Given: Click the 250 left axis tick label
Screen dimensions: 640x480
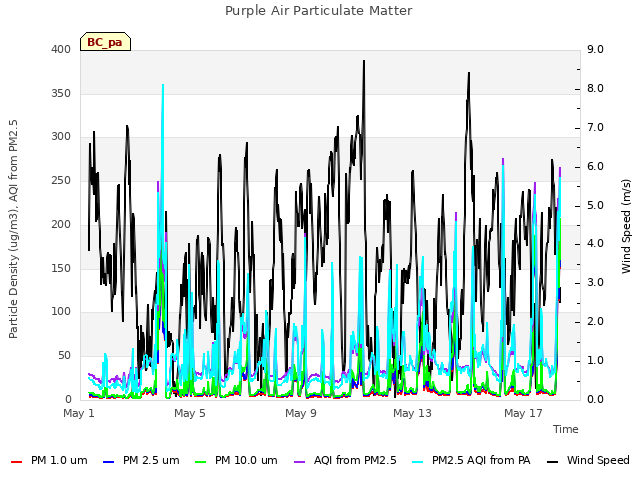Looking at the screenshot, I should pyautogui.click(x=61, y=180).
